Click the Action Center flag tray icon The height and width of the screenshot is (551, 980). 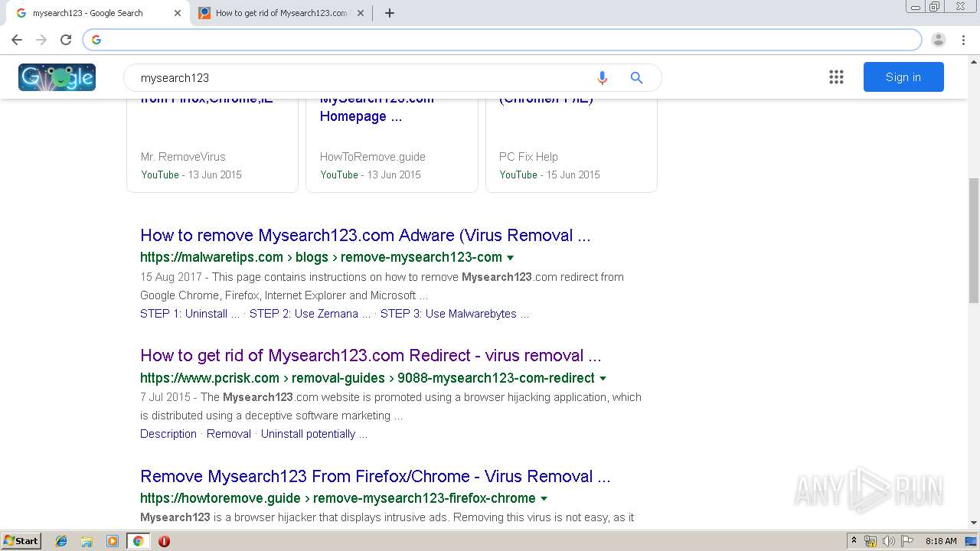[x=907, y=541]
